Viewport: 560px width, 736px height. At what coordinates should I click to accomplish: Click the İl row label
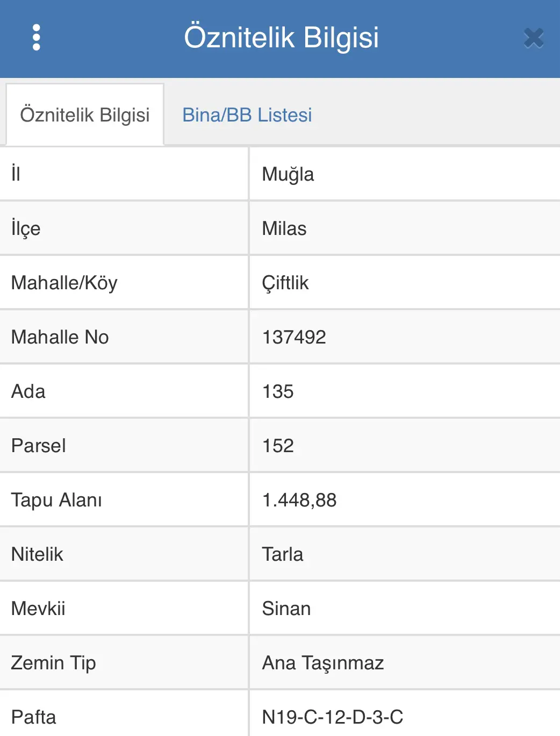click(x=16, y=174)
